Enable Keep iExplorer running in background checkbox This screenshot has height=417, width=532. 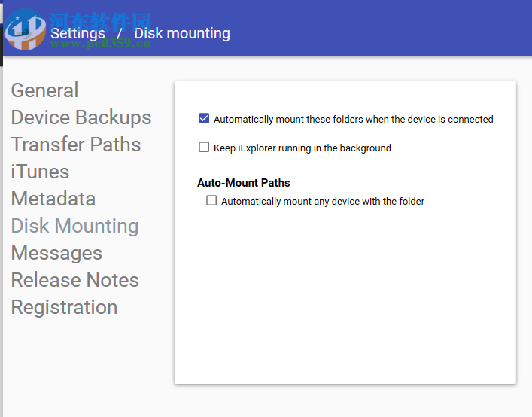pyautogui.click(x=204, y=148)
